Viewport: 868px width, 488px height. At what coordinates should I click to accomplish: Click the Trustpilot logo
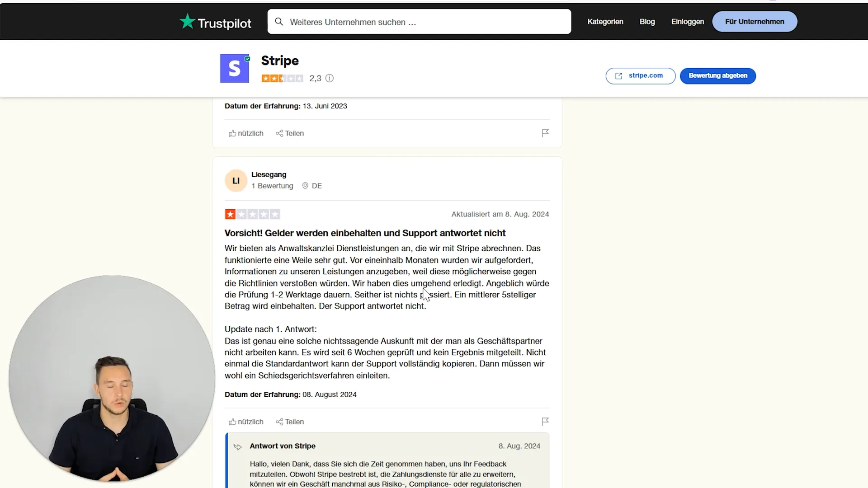coord(215,22)
